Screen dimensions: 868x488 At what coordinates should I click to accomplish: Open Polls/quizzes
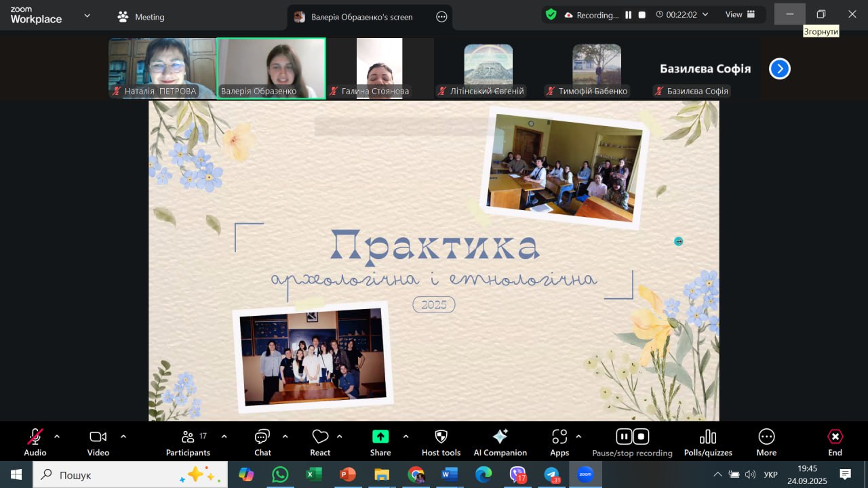707,442
